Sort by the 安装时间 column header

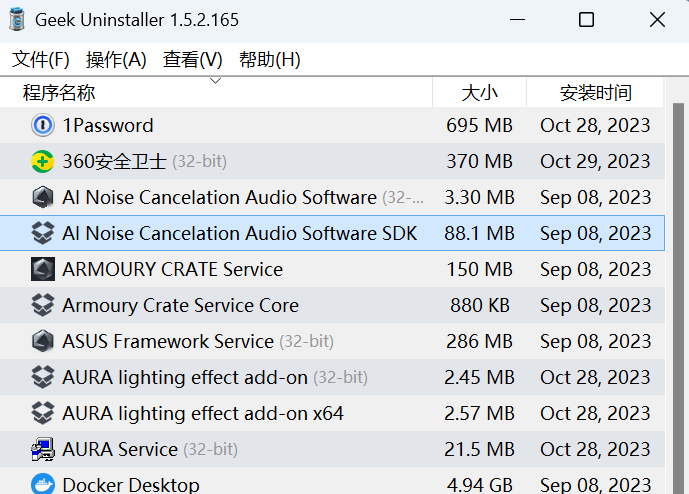pos(595,93)
